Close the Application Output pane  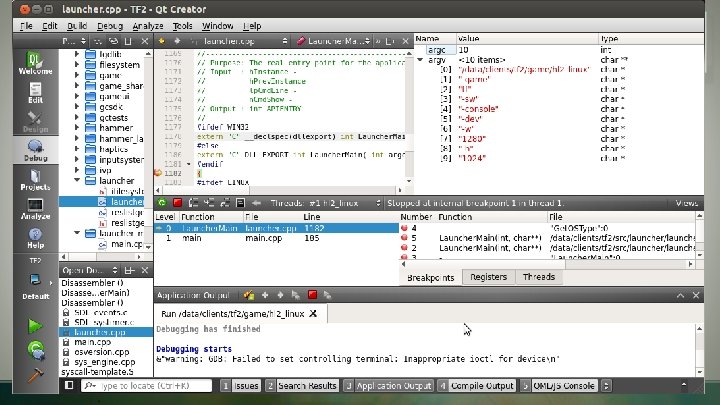pos(696,295)
